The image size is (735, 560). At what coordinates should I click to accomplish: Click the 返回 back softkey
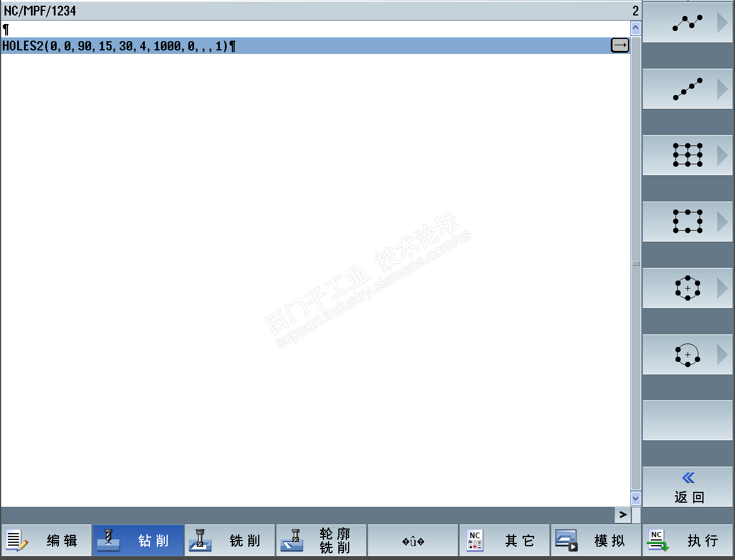[x=687, y=487]
